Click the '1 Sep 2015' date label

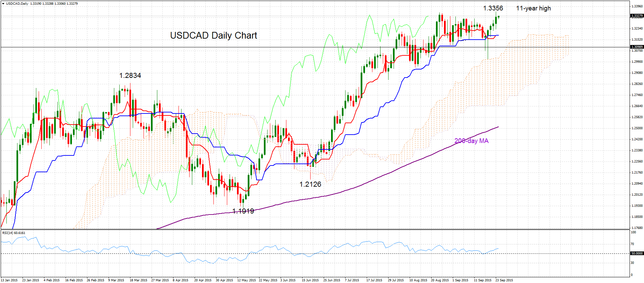(x=460, y=280)
